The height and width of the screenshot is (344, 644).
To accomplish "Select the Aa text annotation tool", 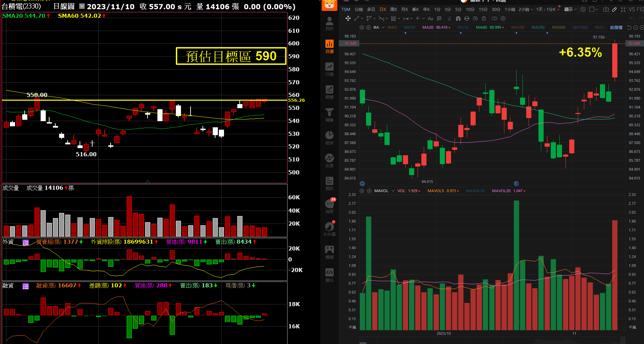I will click(x=431, y=18).
